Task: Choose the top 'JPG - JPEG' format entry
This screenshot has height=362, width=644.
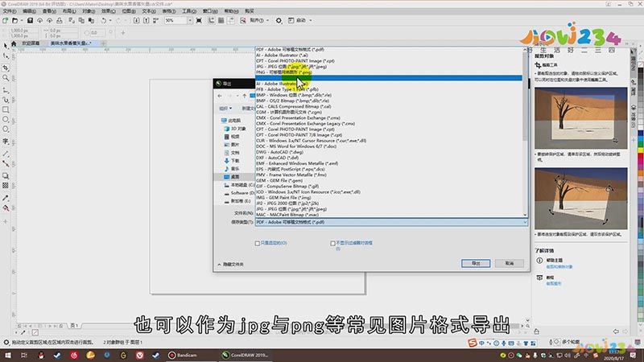Action: pyautogui.click(x=389, y=67)
